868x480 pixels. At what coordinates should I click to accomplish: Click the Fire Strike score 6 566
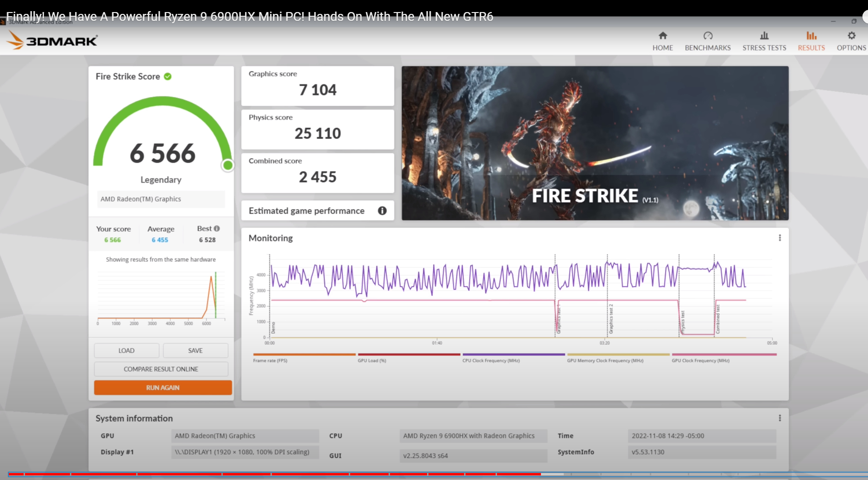click(163, 153)
